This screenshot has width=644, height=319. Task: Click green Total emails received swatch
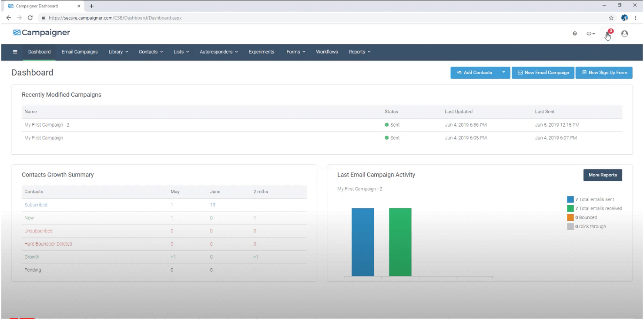tap(570, 209)
